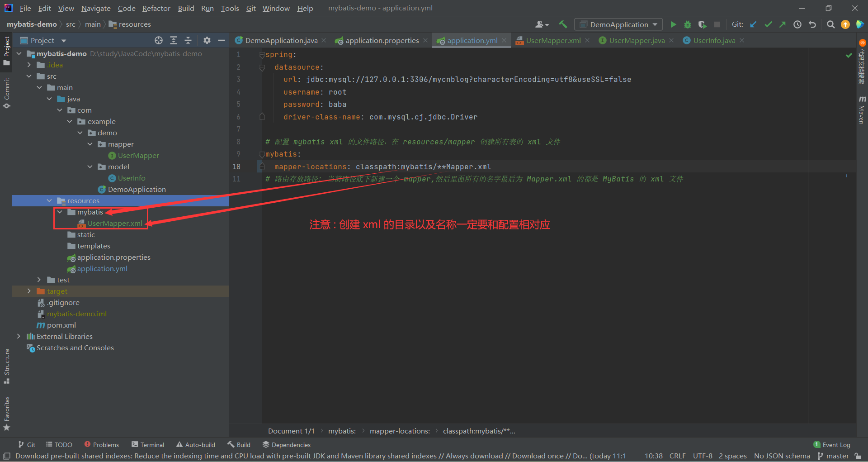Viewport: 868px width, 462px height.
Task: Open the Navigate menu
Action: pyautogui.click(x=96, y=8)
